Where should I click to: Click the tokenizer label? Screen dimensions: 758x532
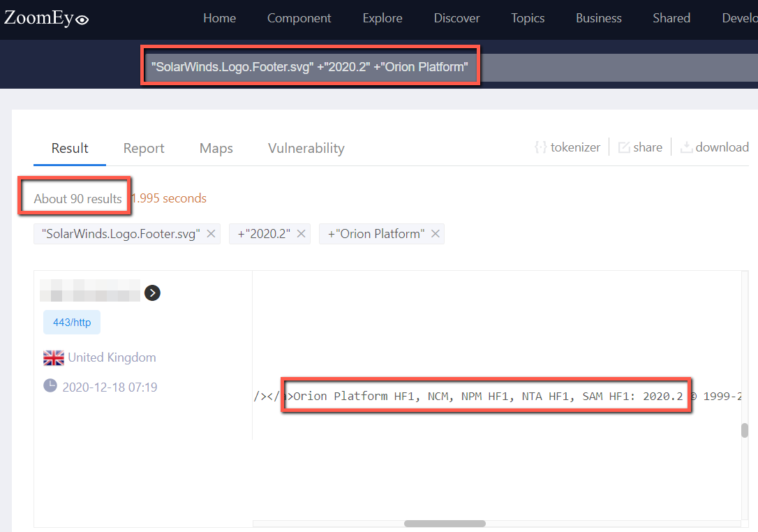[x=575, y=147]
